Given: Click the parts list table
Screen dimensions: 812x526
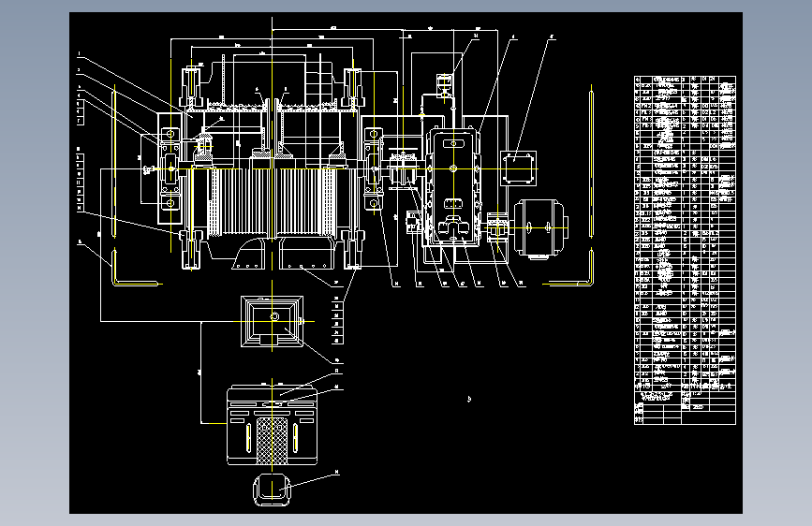Looking at the screenshot, I should (x=685, y=250).
